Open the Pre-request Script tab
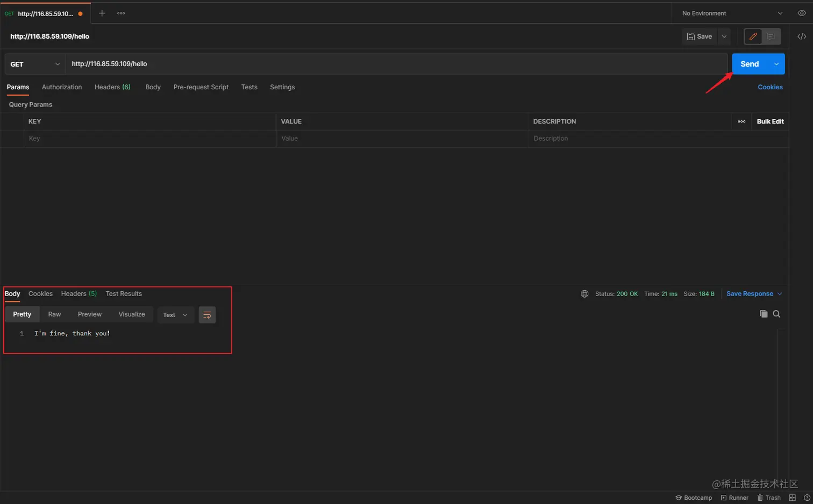 coord(201,87)
